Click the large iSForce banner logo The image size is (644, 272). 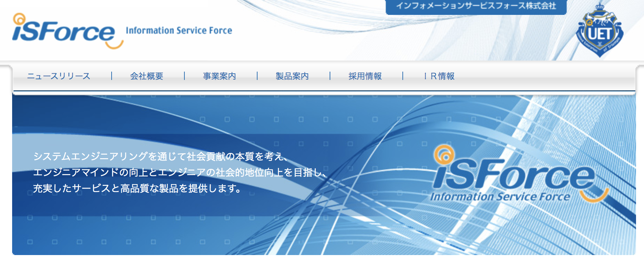(x=520, y=174)
